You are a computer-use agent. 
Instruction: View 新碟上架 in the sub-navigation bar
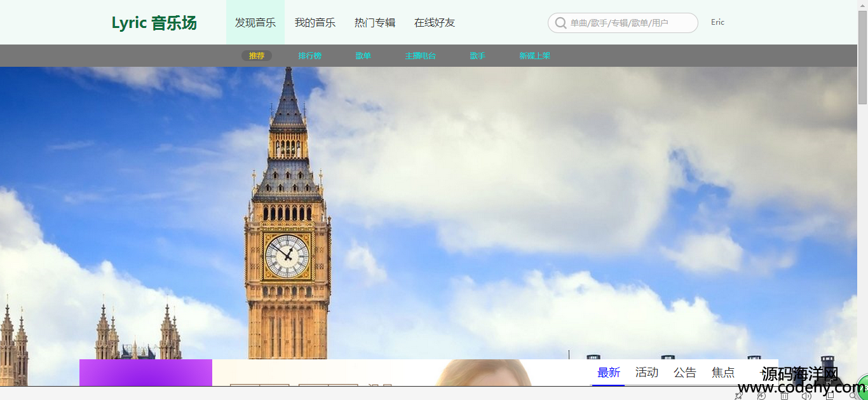[535, 56]
